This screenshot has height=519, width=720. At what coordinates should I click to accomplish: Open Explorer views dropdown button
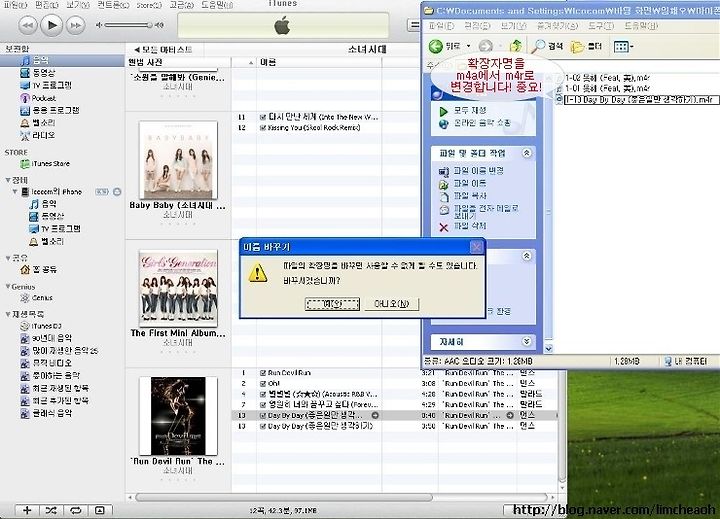(x=624, y=46)
